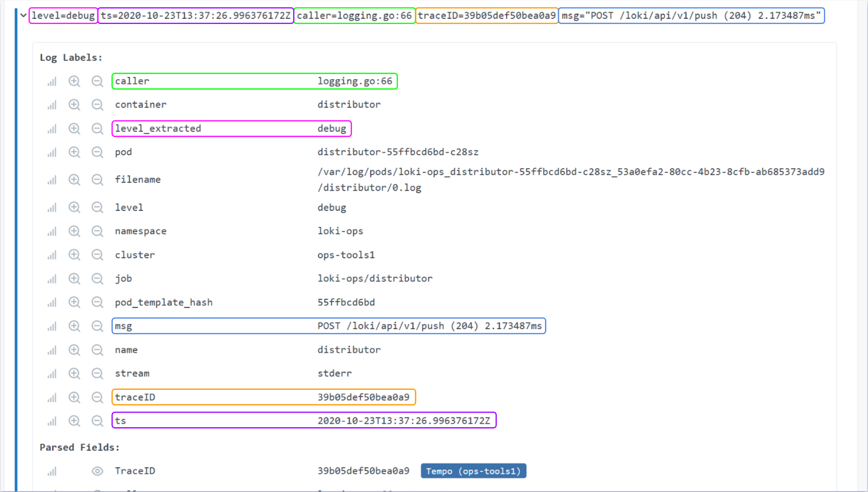Filter for name distributor label value
The width and height of the screenshot is (868, 492).
pos(74,350)
